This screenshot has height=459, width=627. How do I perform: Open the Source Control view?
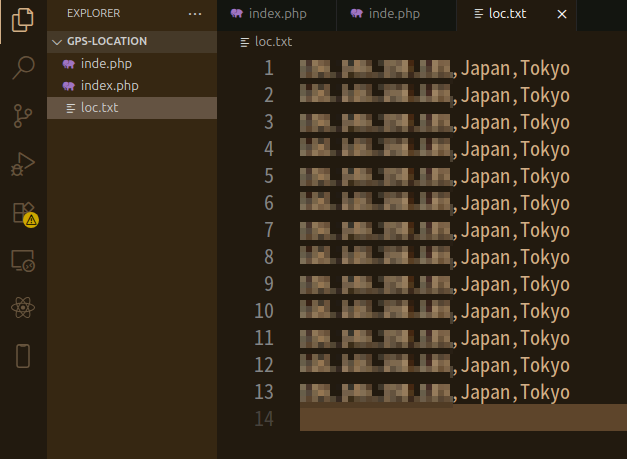[x=22, y=116]
